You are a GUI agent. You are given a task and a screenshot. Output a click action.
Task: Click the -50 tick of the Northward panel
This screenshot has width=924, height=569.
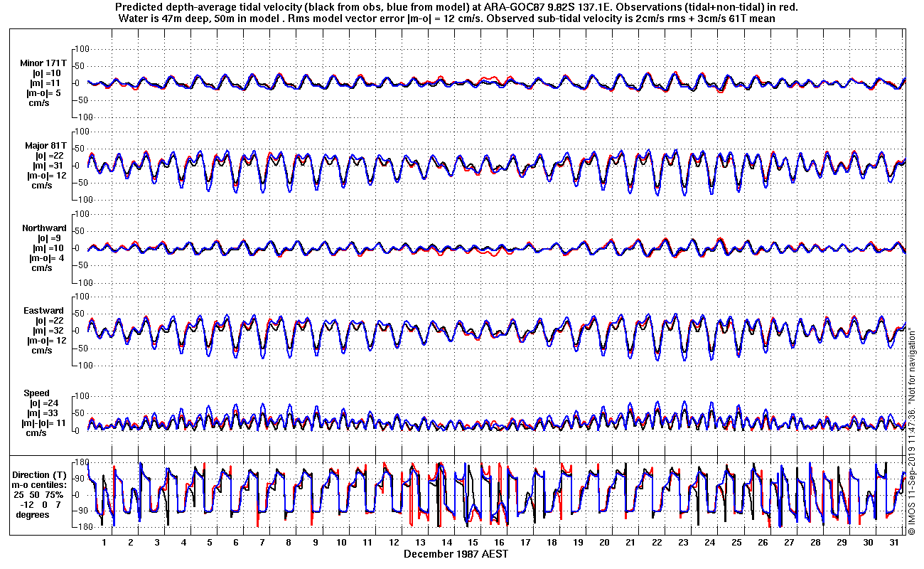pos(80,265)
